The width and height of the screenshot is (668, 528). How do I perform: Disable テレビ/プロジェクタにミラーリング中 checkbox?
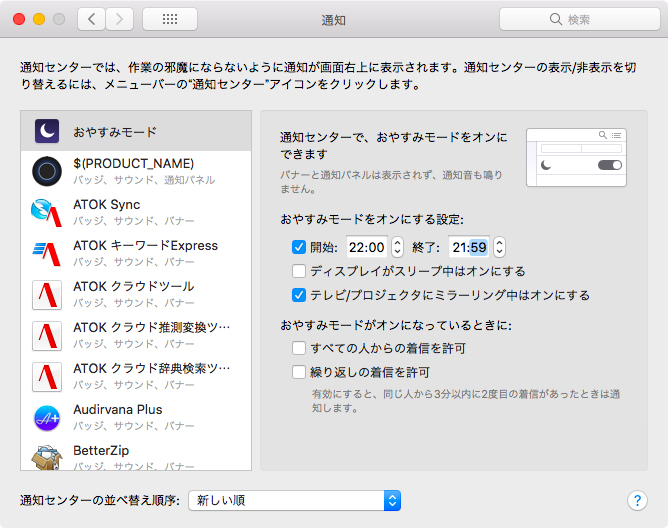[x=299, y=295]
